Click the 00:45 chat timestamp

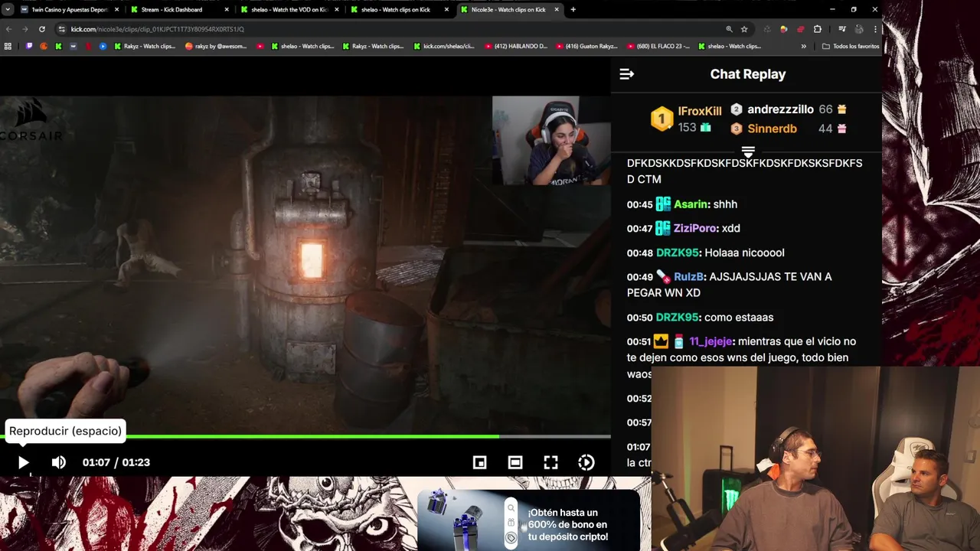coord(639,204)
